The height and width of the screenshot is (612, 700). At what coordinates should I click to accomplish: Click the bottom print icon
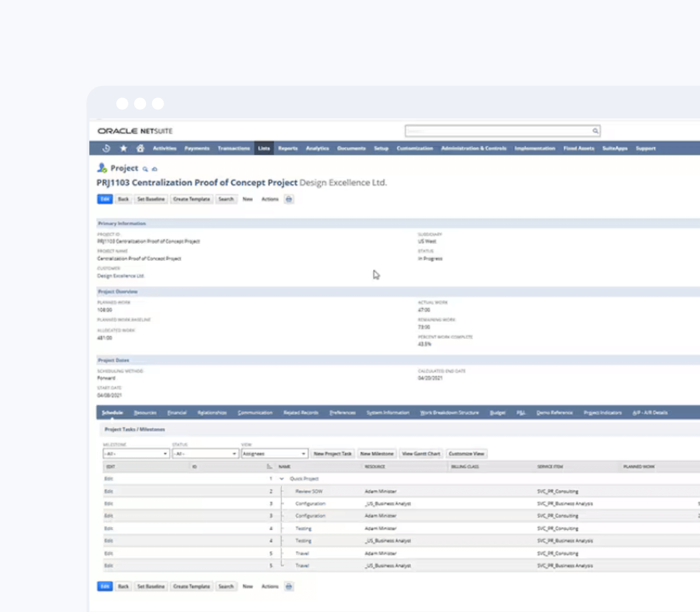point(289,587)
